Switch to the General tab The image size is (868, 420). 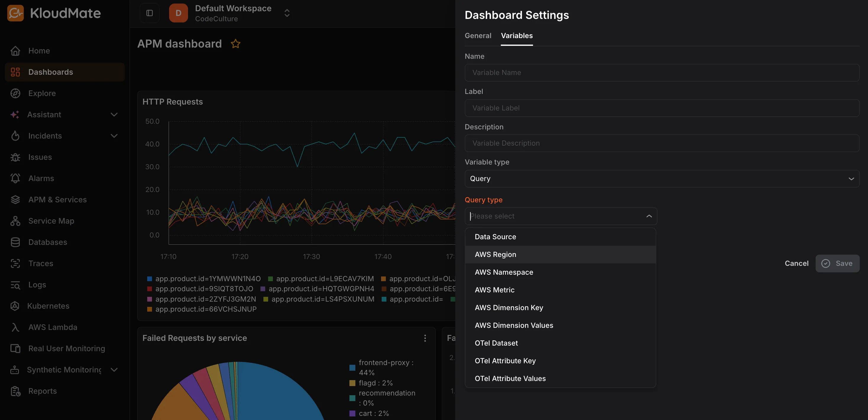pos(478,36)
